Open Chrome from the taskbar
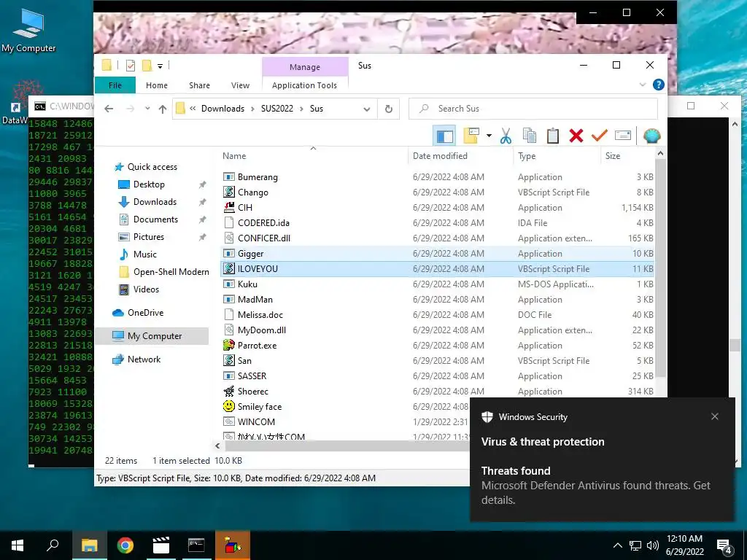This screenshot has width=747, height=560. [125, 545]
